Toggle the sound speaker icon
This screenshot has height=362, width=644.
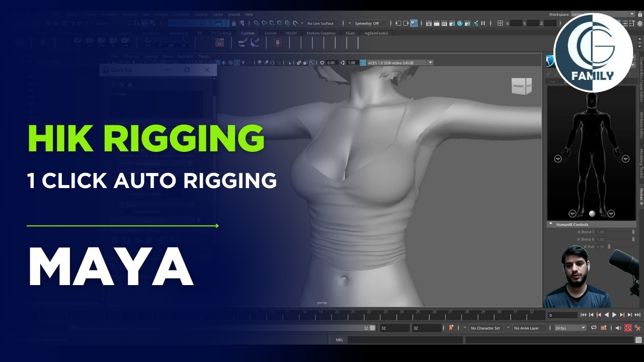click(618, 328)
